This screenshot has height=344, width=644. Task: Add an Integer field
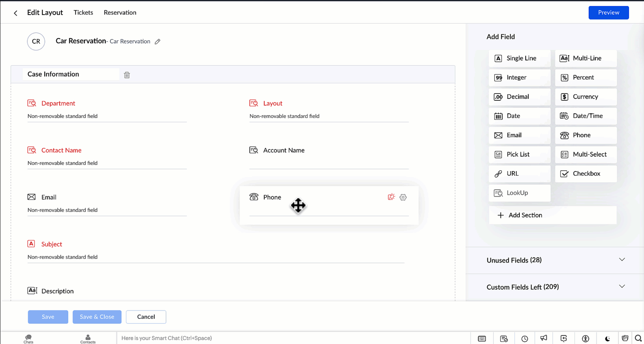519,78
